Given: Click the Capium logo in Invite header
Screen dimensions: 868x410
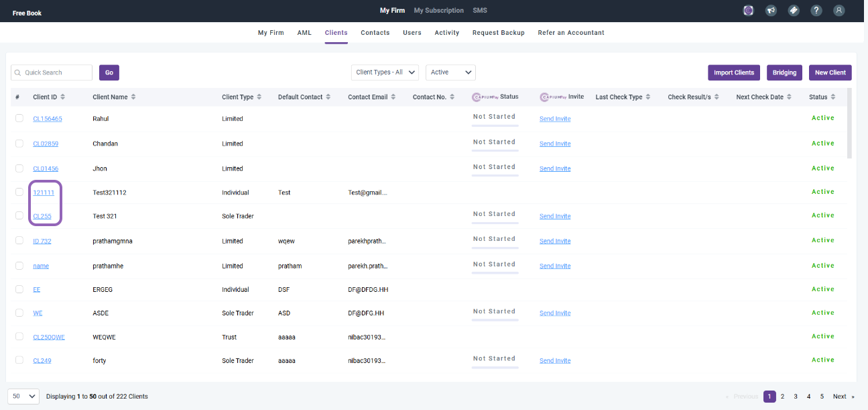Looking at the screenshot, I should [553, 97].
